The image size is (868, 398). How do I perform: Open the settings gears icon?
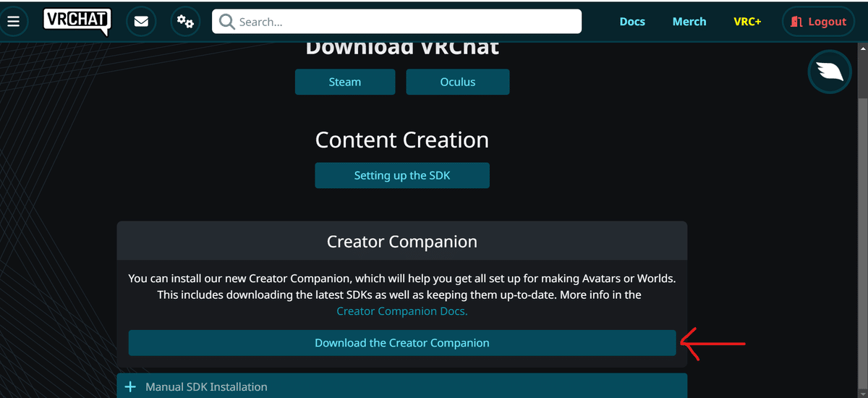[x=186, y=22]
